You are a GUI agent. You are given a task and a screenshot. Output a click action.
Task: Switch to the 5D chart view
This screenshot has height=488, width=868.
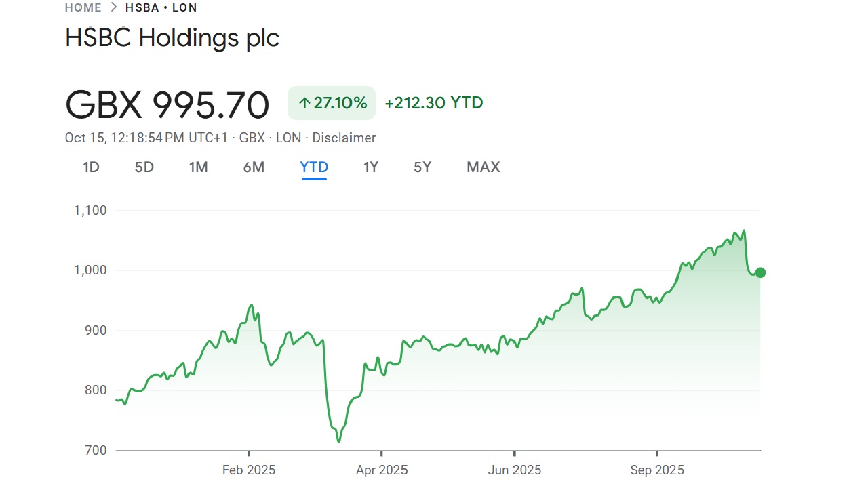click(144, 167)
